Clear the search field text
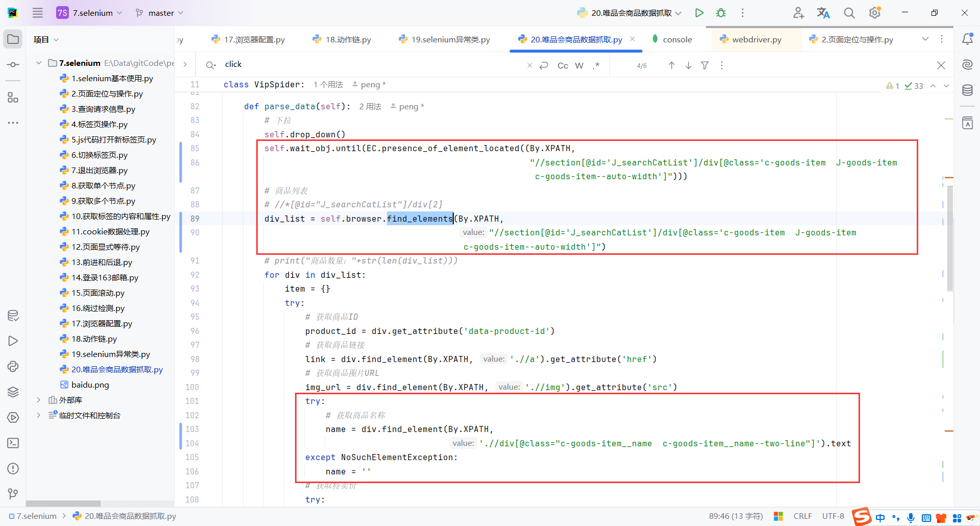Screen dimensions: 980x526 (529, 65)
